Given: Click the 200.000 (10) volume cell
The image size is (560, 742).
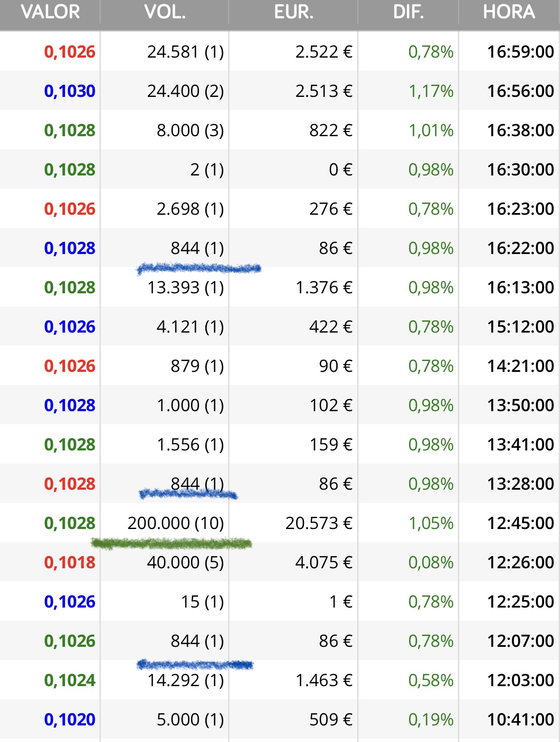Looking at the screenshot, I should 176,523.
